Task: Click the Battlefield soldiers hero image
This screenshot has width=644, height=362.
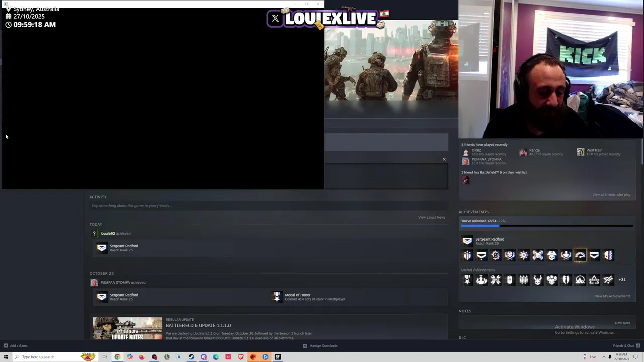Action: 391,60
